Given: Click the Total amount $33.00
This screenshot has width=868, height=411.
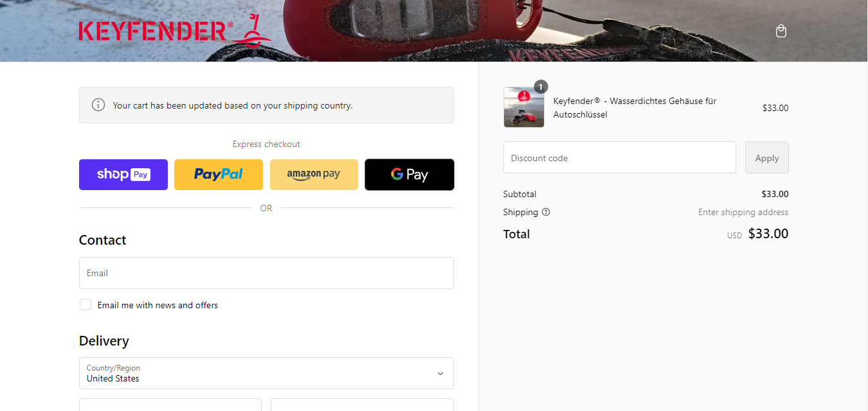Looking at the screenshot, I should click(768, 234).
